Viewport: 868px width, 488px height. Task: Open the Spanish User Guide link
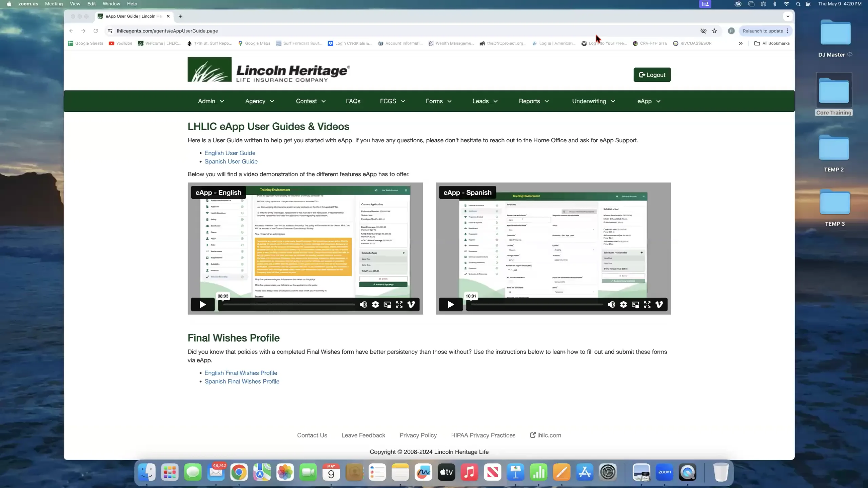point(231,161)
